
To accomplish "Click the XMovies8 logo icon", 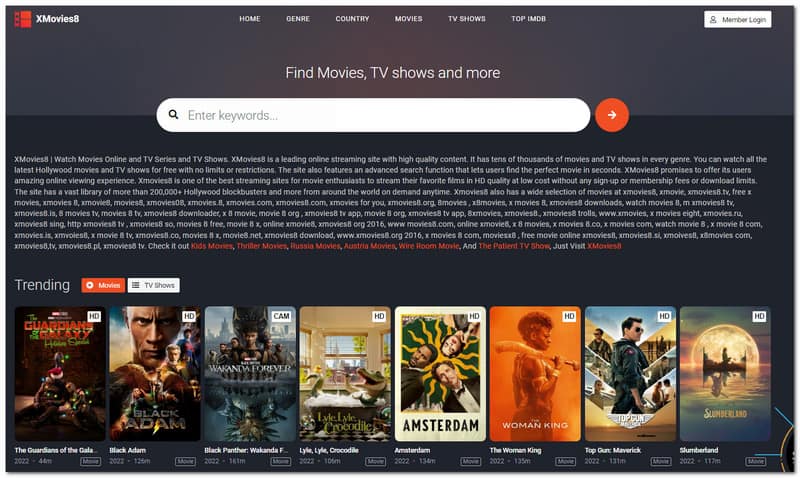I will click(x=22, y=19).
